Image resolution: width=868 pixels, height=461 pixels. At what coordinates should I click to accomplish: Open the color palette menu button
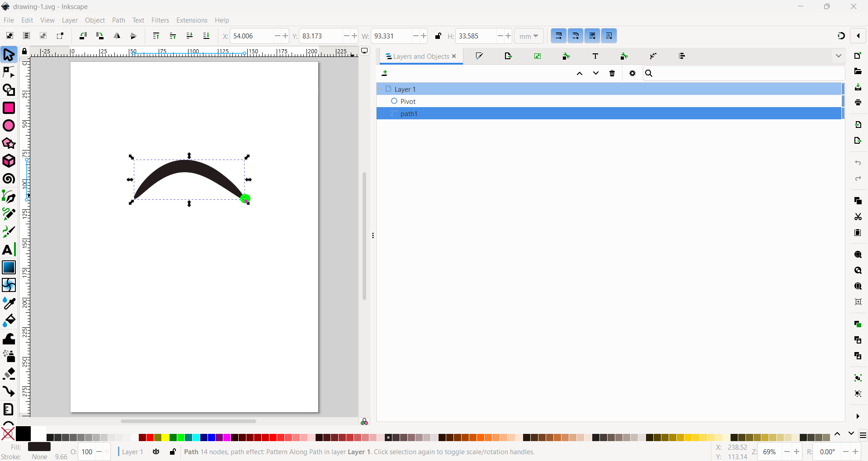[863, 435]
